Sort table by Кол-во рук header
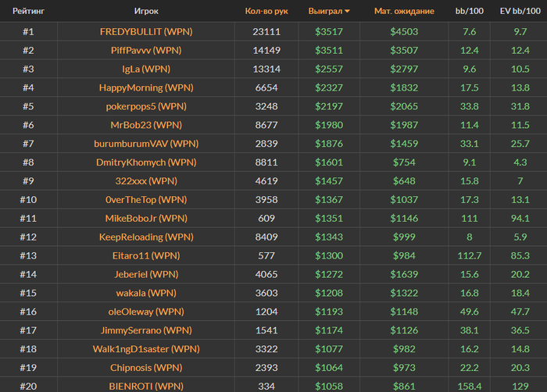This screenshot has width=547, height=392. click(x=266, y=11)
